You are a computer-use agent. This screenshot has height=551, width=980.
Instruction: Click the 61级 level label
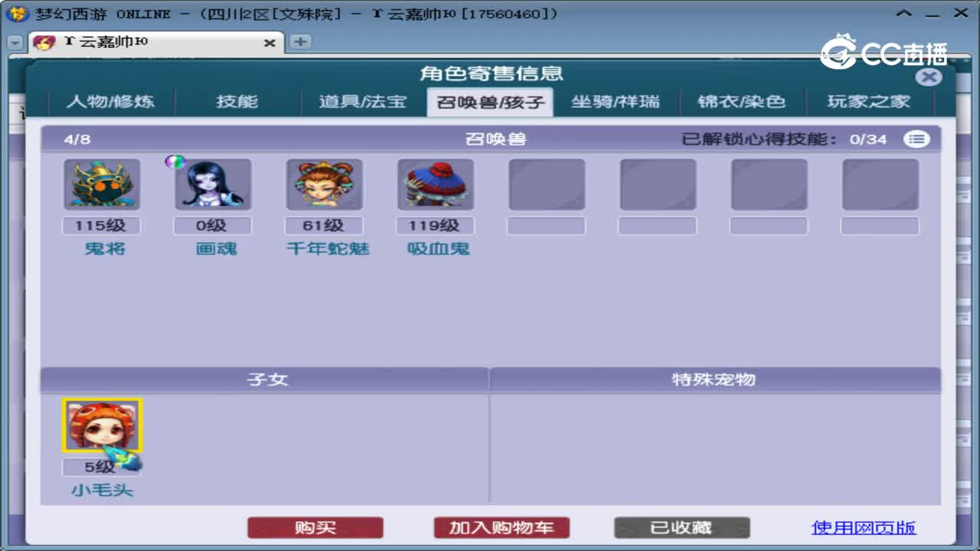pos(324,226)
